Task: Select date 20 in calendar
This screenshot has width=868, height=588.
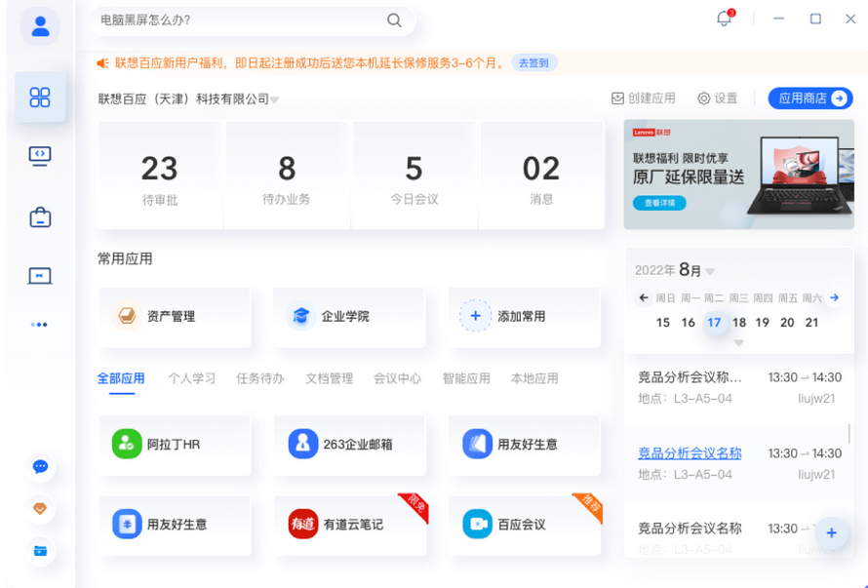Action: pos(787,323)
